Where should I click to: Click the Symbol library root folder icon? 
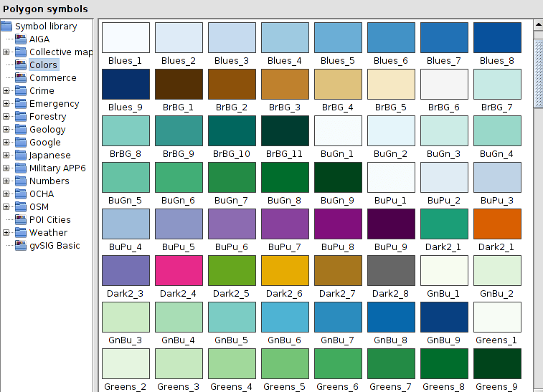pyautogui.click(x=7, y=27)
